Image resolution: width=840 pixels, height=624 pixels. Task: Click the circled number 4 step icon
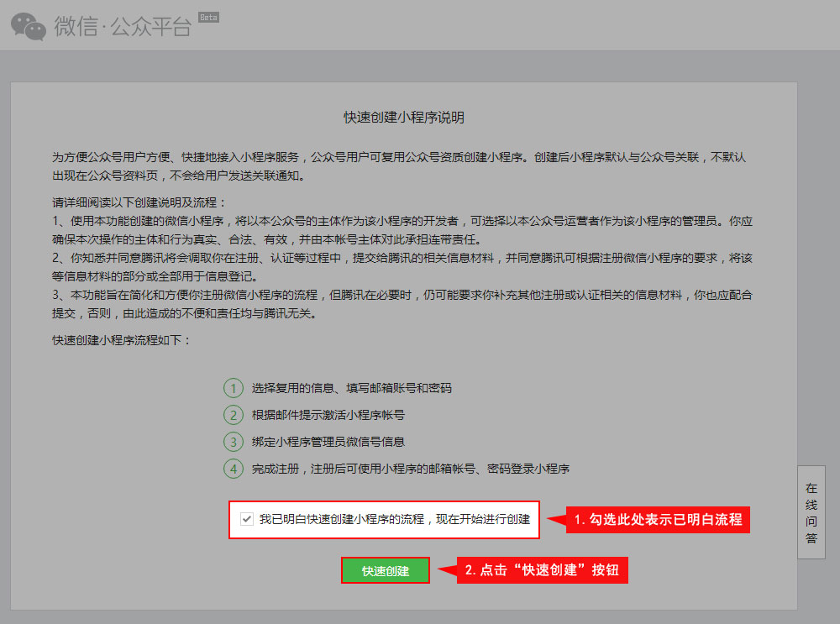(233, 469)
